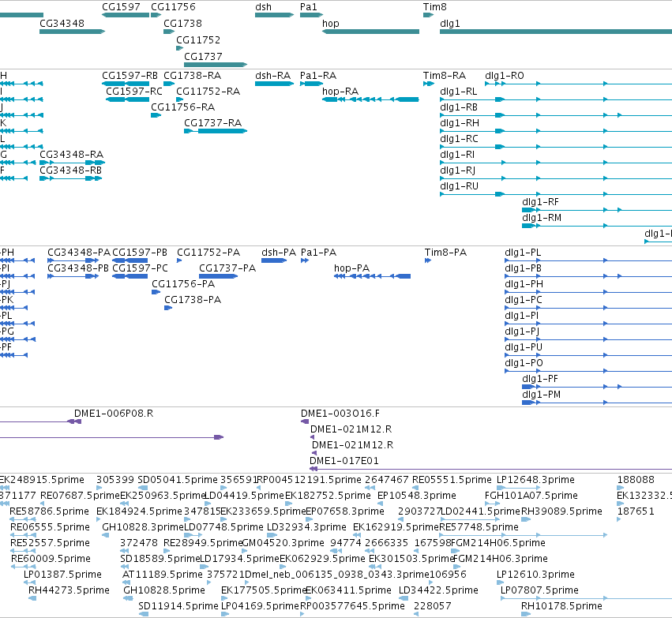672x618 pixels.
Task: Click protein label CG1737-PA
Action: pos(227,268)
